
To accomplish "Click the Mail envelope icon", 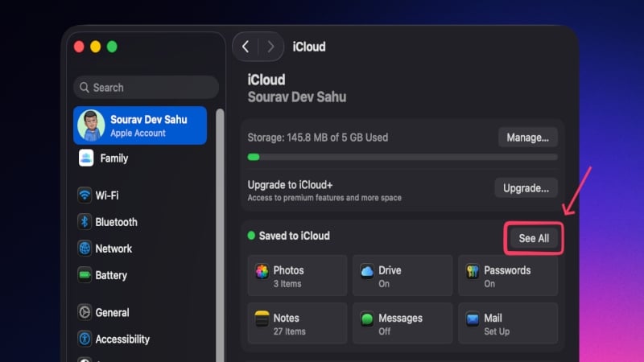I will 473,319.
